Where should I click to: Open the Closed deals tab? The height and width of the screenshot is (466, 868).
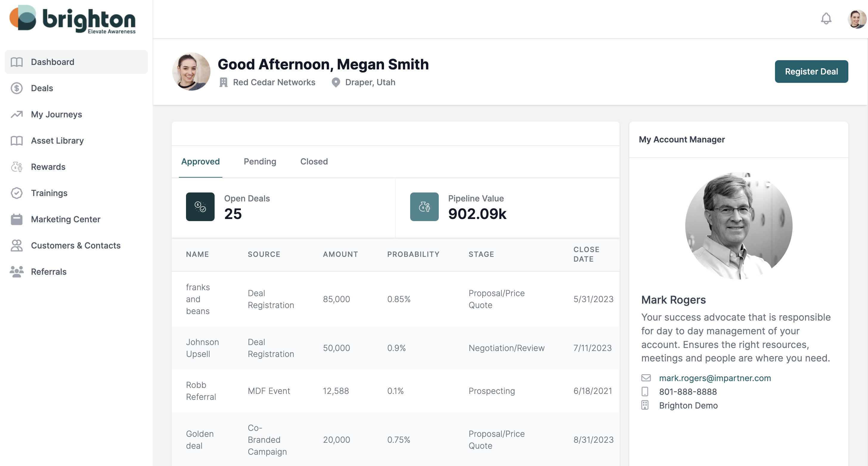(314, 161)
